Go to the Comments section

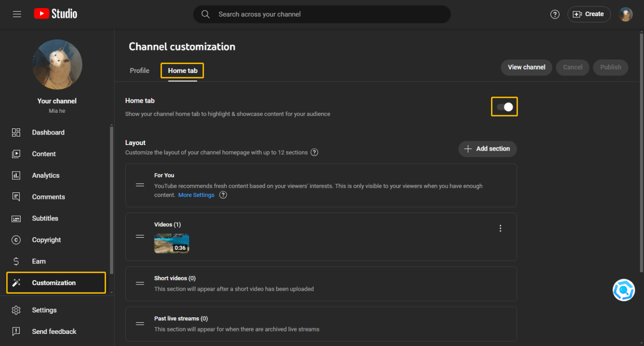point(48,196)
